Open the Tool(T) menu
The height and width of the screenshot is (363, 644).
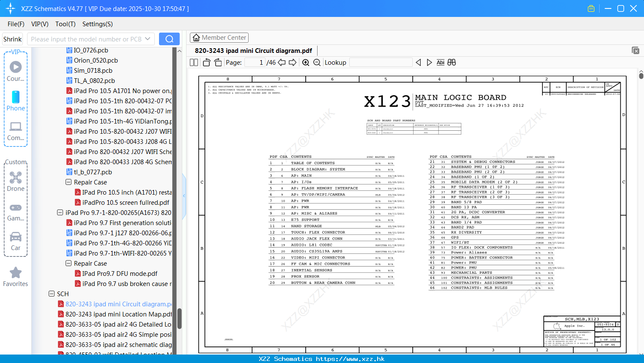[66, 24]
